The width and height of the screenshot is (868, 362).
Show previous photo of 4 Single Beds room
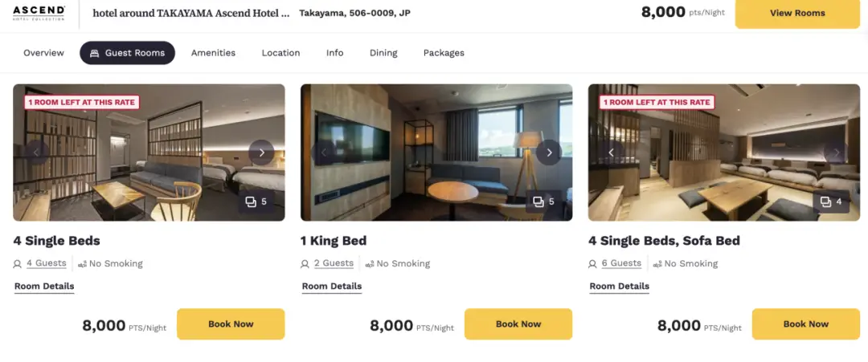[36, 153]
